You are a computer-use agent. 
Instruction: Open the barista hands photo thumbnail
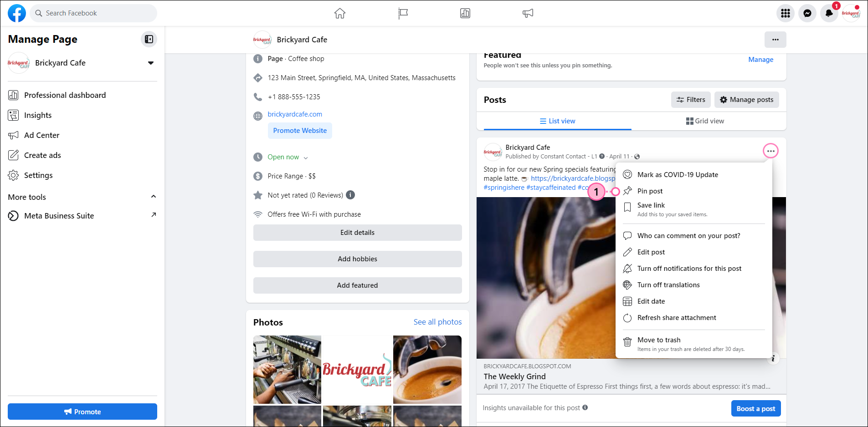point(287,370)
